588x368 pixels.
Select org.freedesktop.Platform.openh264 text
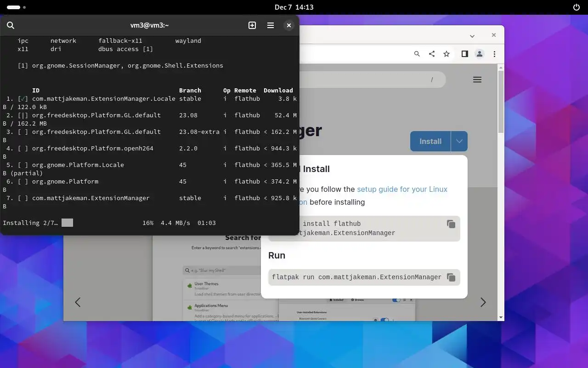(x=93, y=148)
